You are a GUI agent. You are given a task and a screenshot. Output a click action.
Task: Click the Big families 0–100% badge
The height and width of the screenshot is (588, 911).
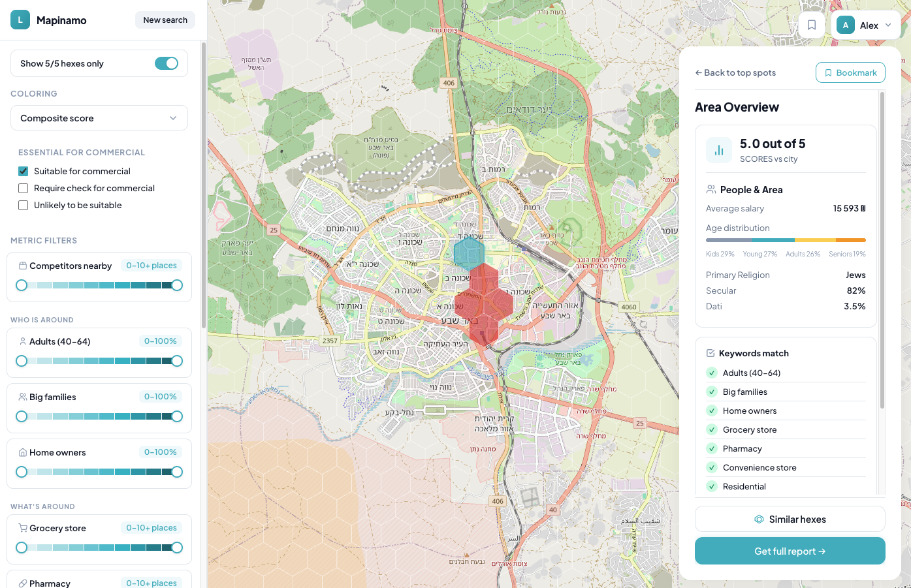pyautogui.click(x=161, y=397)
